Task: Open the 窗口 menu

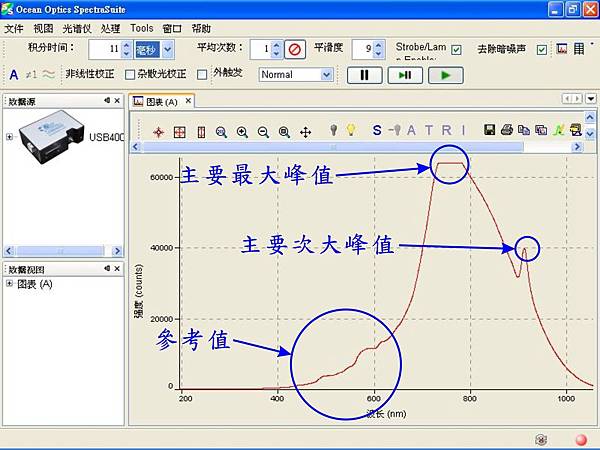Action: coord(172,29)
